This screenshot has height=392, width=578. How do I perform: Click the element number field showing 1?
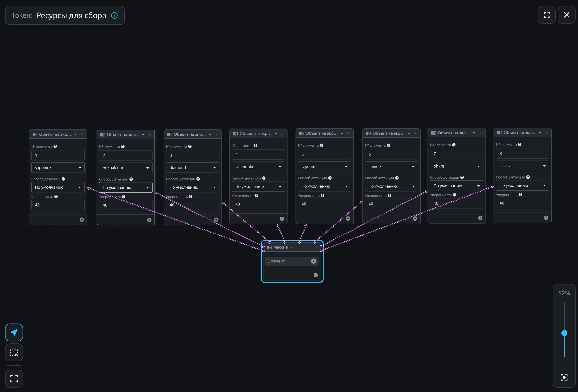pyautogui.click(x=58, y=155)
